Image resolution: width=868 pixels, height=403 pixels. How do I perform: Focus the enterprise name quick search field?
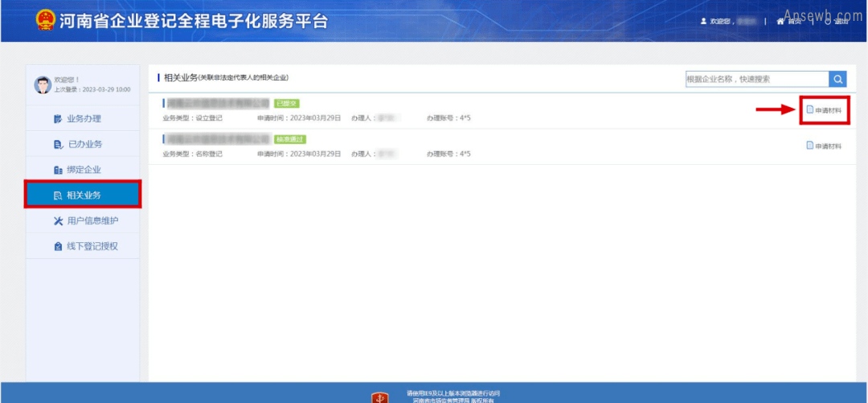(755, 79)
